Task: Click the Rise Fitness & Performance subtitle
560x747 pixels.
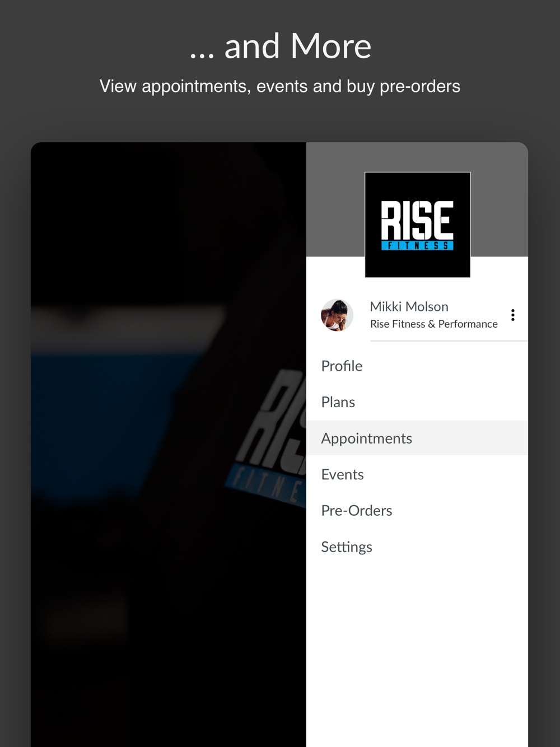Action: click(x=434, y=324)
